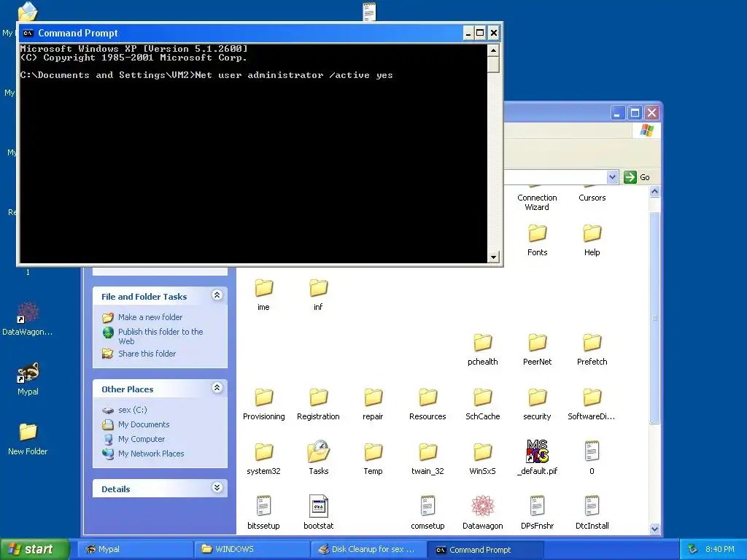The height and width of the screenshot is (560, 747).
Task: Select the DtcInstall log file
Action: point(592,513)
